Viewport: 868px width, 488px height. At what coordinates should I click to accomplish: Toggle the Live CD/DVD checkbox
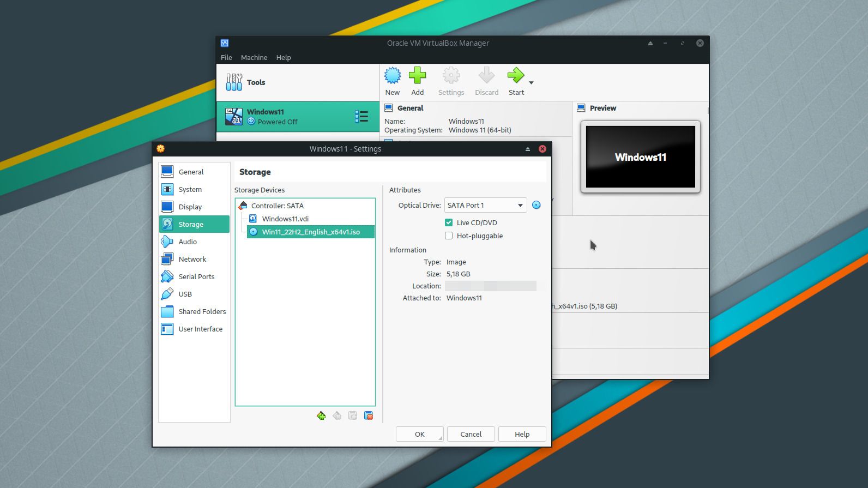(449, 222)
